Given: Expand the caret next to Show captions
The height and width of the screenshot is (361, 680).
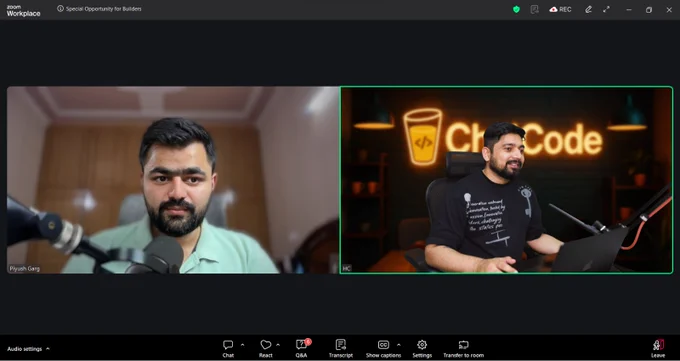Looking at the screenshot, I should click(399, 345).
